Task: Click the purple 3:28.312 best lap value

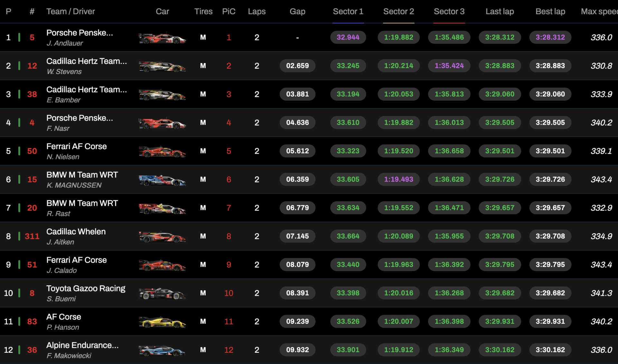Action: click(550, 37)
